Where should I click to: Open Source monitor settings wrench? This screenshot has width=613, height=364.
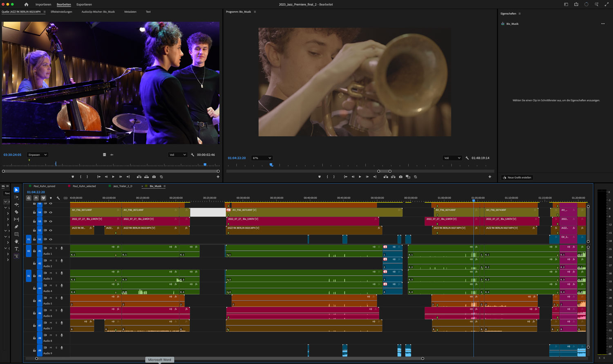click(192, 155)
